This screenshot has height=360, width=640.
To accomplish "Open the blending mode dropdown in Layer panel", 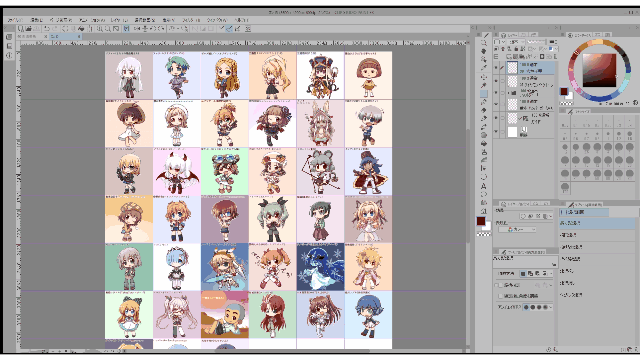I will pyautogui.click(x=516, y=42).
